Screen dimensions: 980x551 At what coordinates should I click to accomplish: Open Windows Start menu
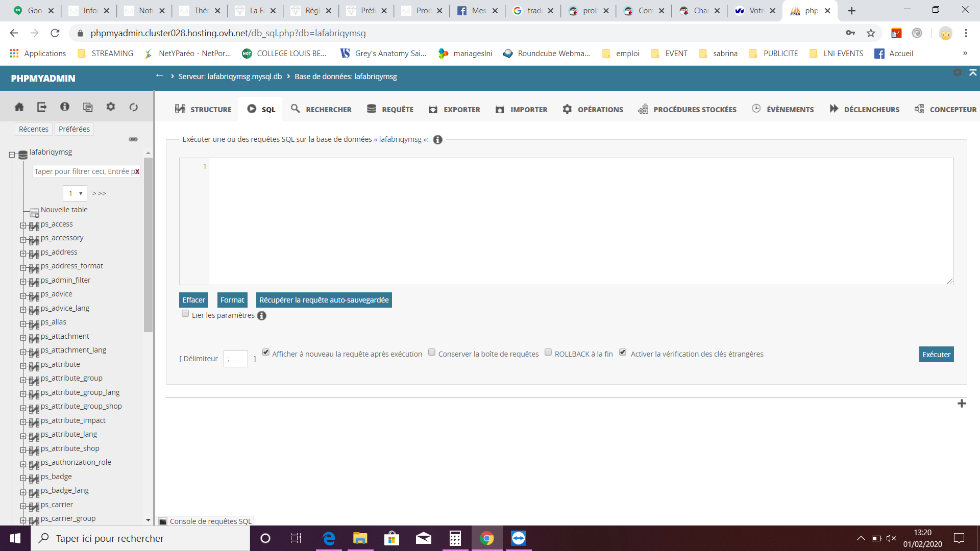point(15,538)
